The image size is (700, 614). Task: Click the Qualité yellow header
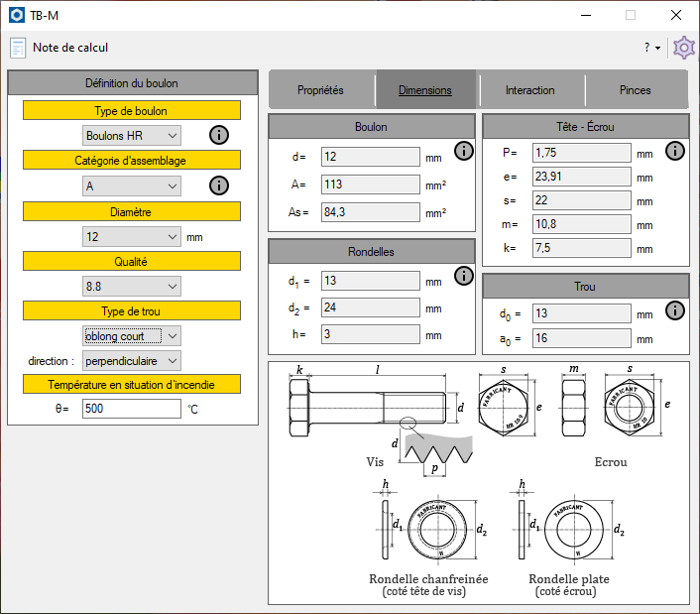[x=132, y=261]
